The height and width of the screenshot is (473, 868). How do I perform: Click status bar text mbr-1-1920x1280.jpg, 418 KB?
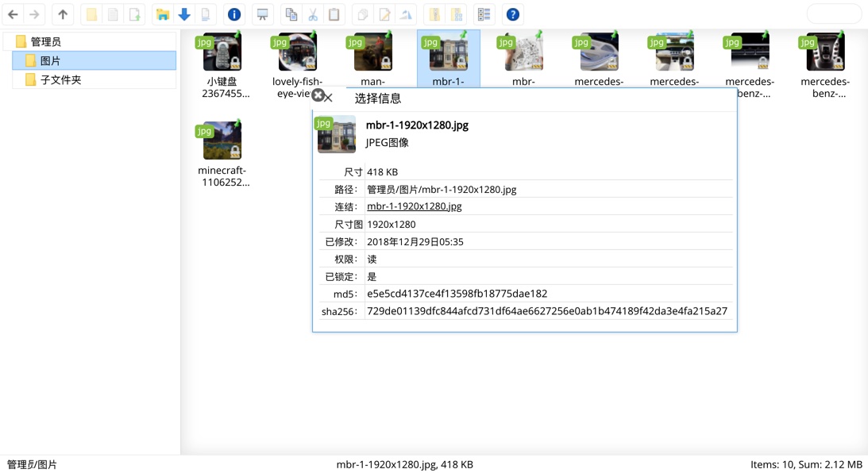[x=405, y=465]
